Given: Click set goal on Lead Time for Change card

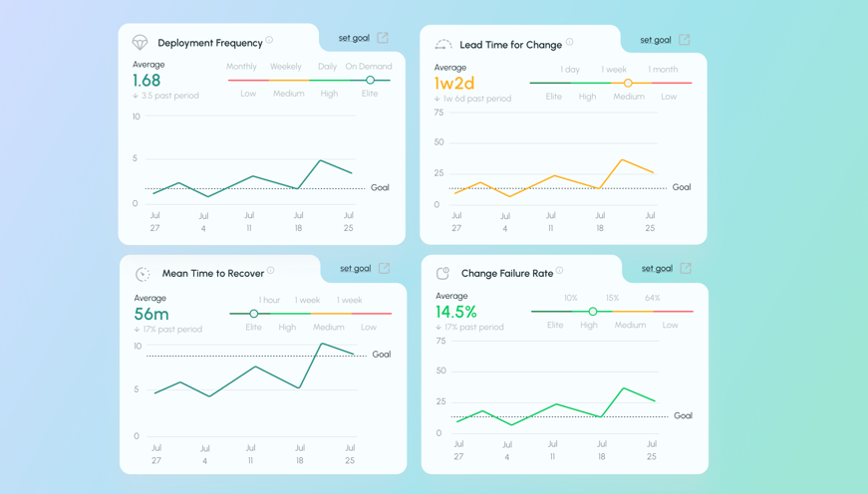Looking at the screenshot, I should click(x=656, y=40).
